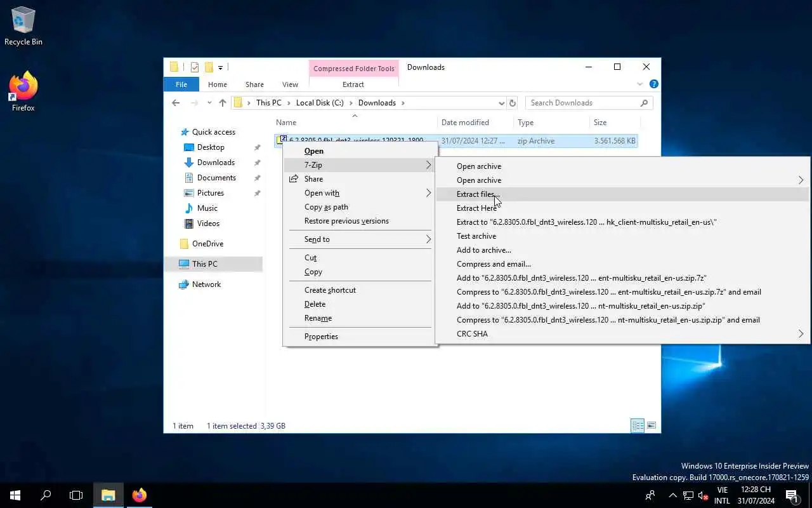
Task: Click muted volume tray icon
Action: [x=703, y=495]
